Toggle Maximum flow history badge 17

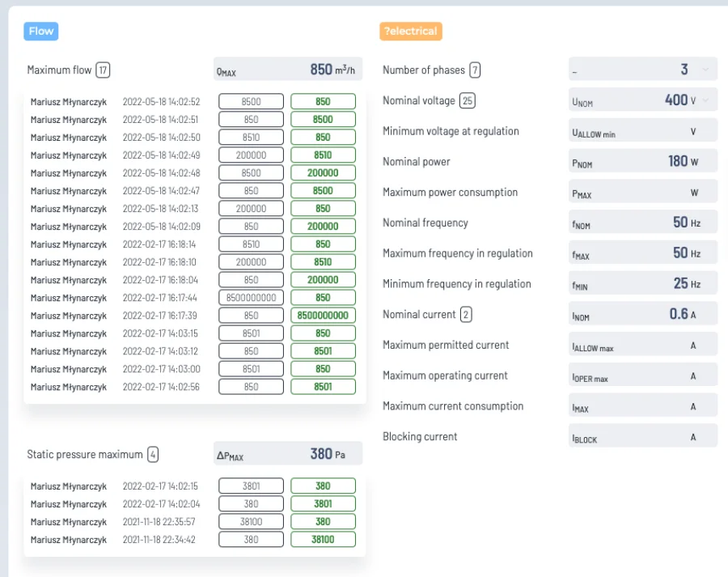tap(103, 70)
